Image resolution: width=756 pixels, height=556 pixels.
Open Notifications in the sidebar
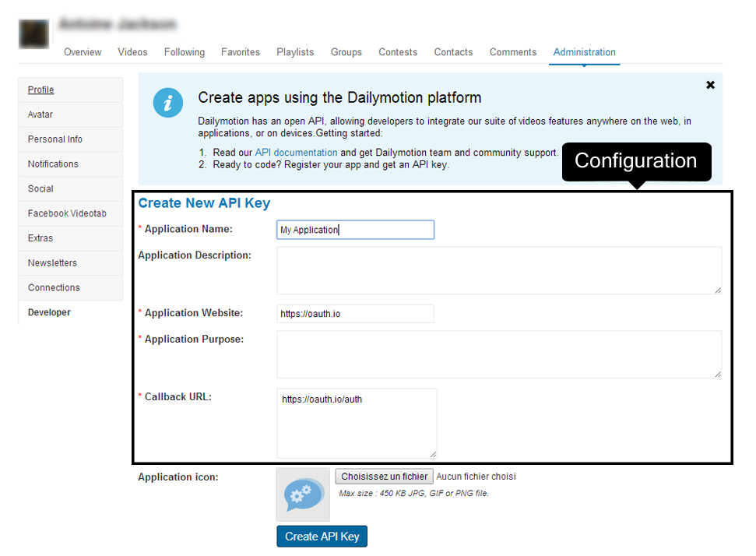pos(70,164)
